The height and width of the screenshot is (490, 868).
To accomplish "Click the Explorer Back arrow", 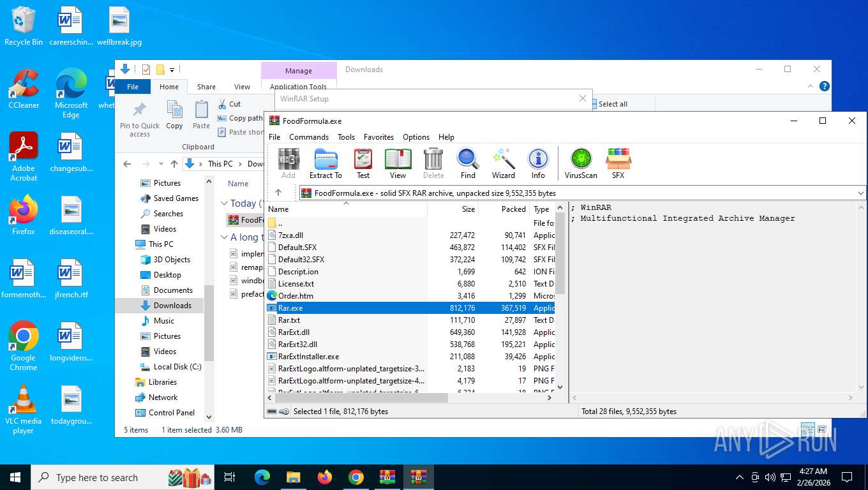I will (127, 164).
